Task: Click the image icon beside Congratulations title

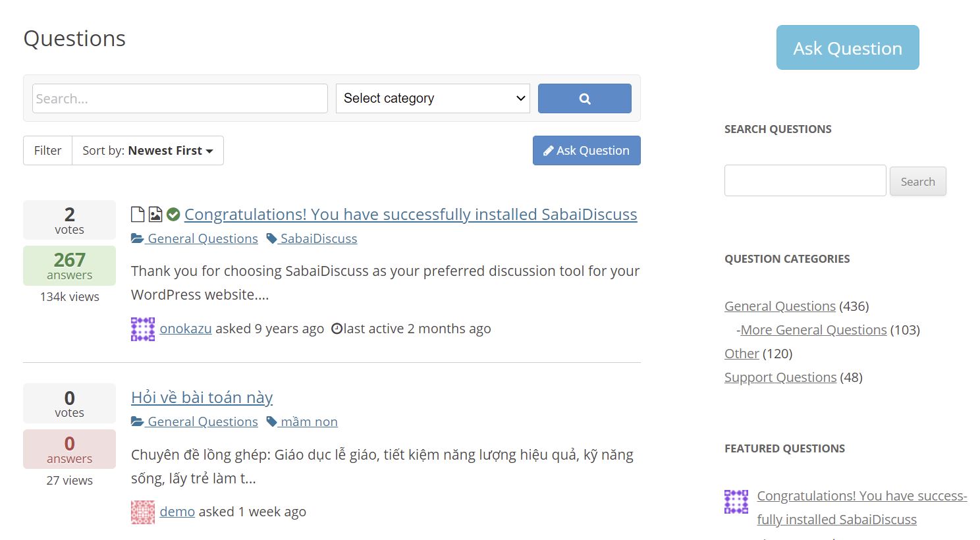Action: coord(155,214)
